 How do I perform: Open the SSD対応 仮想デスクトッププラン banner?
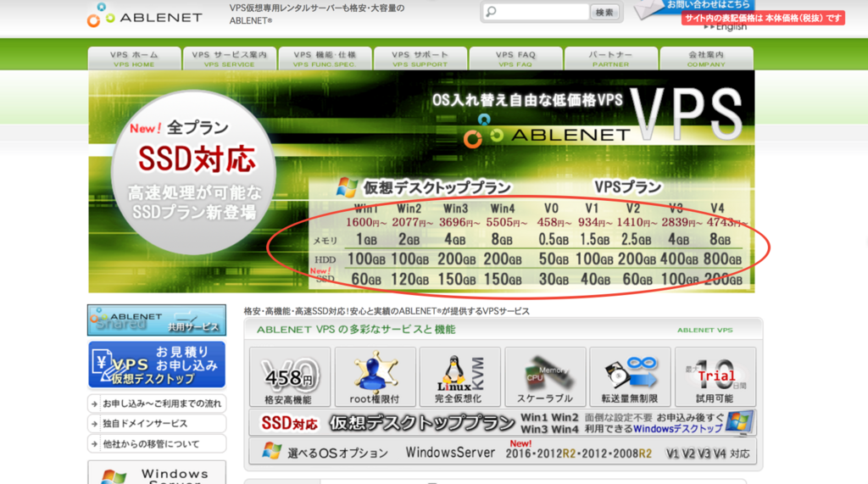click(x=503, y=423)
